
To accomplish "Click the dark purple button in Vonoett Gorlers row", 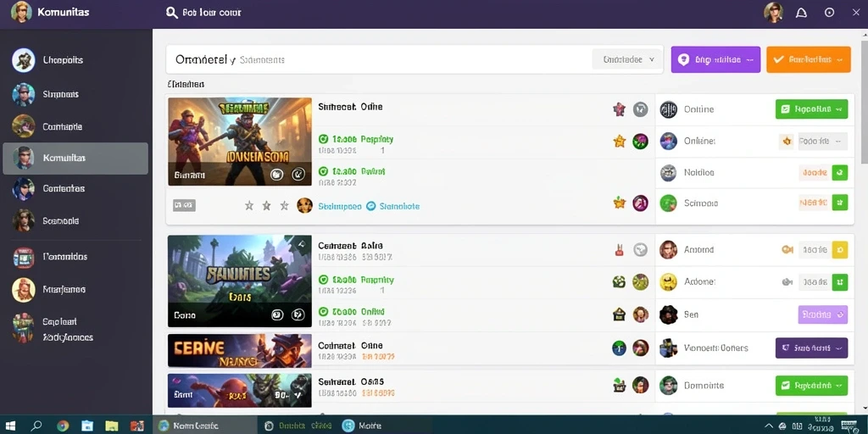I will click(811, 348).
